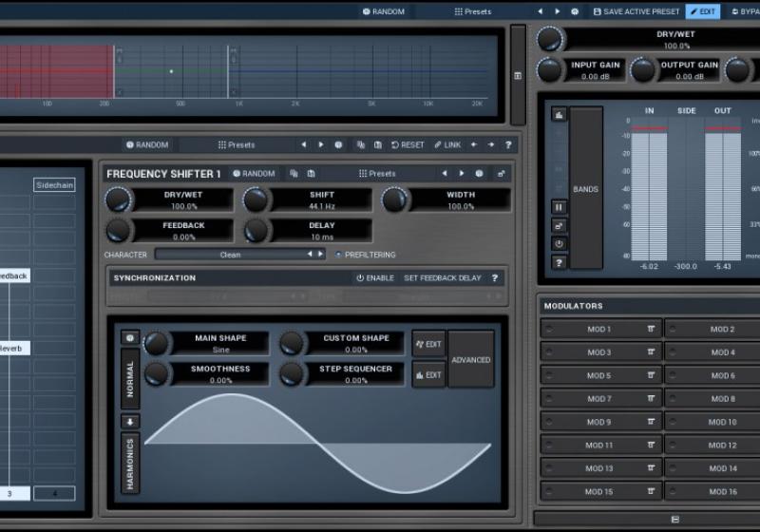Pause the level meters
760x532 pixels.
[x=559, y=206]
